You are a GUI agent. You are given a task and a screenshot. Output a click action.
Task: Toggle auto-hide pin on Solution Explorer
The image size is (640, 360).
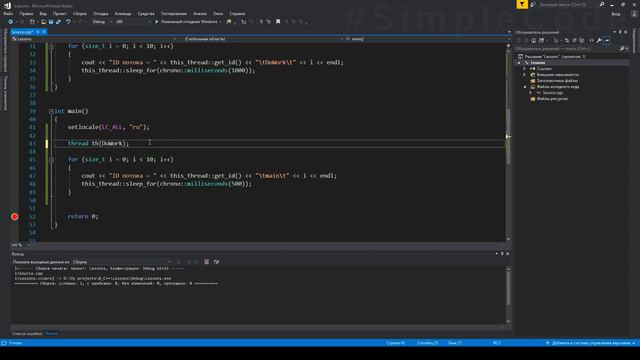click(620, 32)
